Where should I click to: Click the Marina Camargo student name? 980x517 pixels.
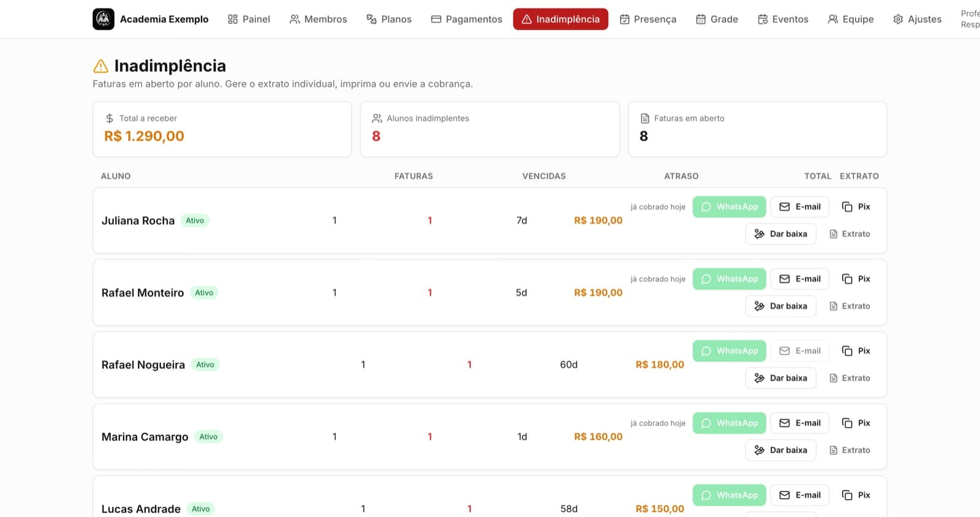click(145, 437)
